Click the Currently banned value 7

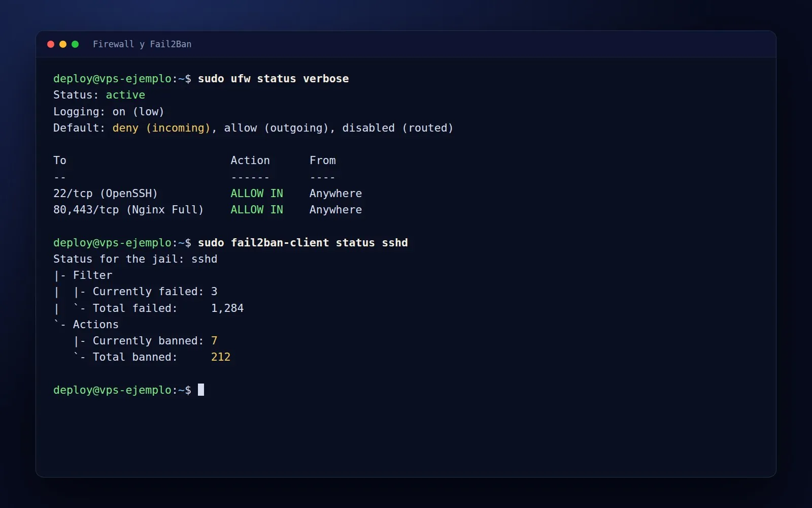coord(214,341)
